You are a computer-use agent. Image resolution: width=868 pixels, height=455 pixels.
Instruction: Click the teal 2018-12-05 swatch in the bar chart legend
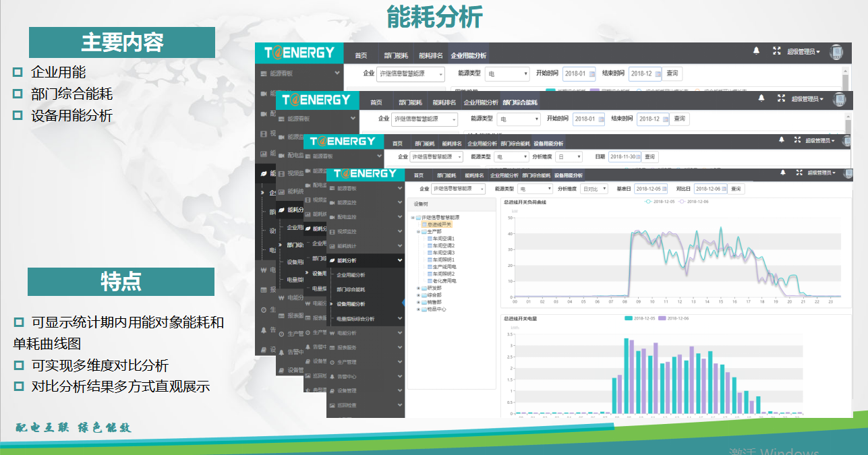point(629,318)
